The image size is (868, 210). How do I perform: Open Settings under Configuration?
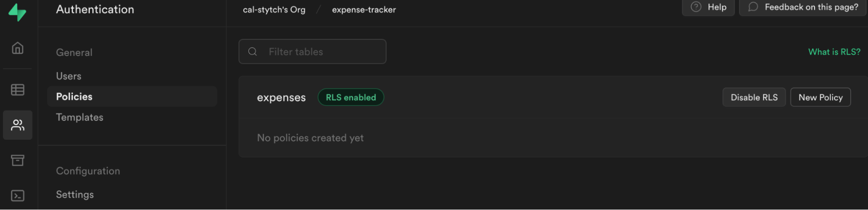pyautogui.click(x=75, y=194)
